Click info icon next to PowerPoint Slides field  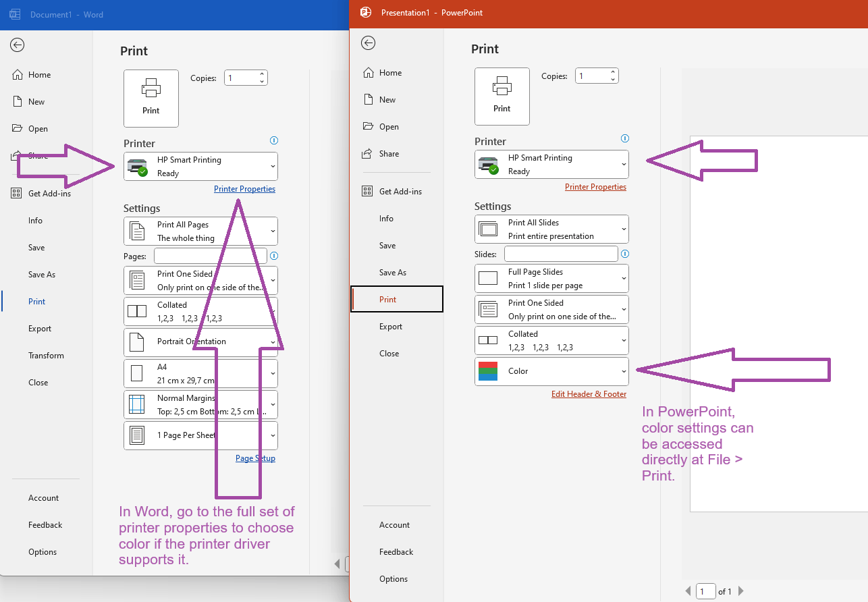point(625,254)
